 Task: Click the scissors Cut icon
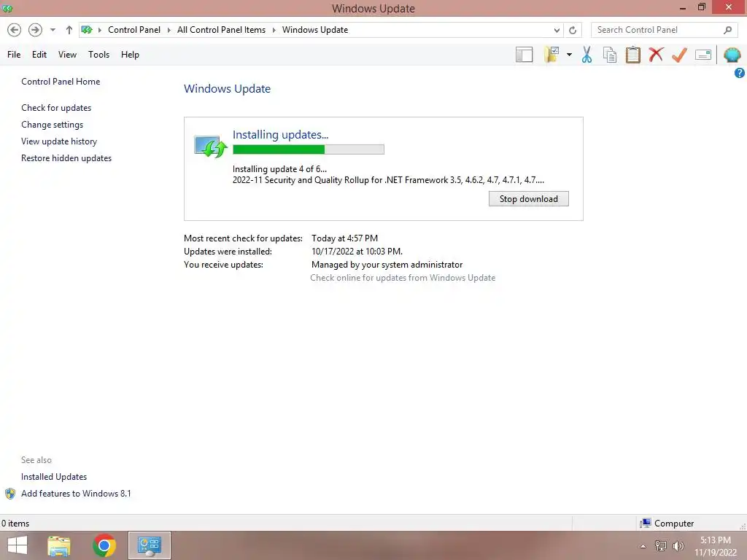[587, 55]
